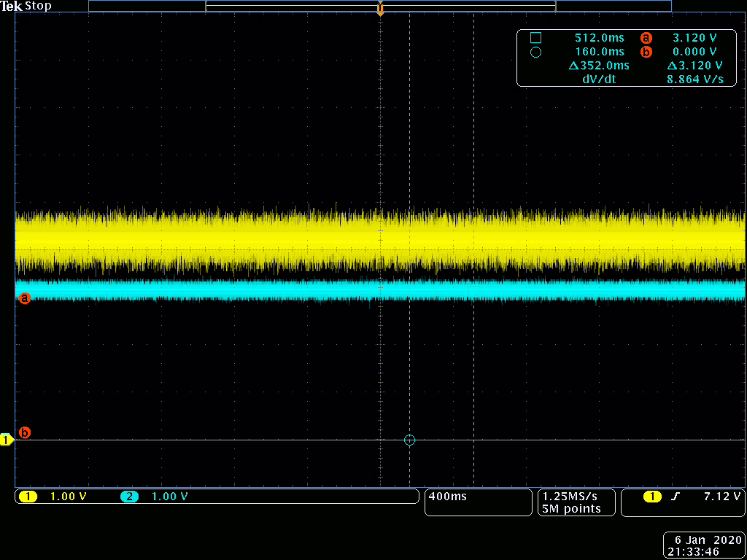Click the 7.12 V trigger level value
This screenshot has height=560, width=747.
click(x=721, y=497)
